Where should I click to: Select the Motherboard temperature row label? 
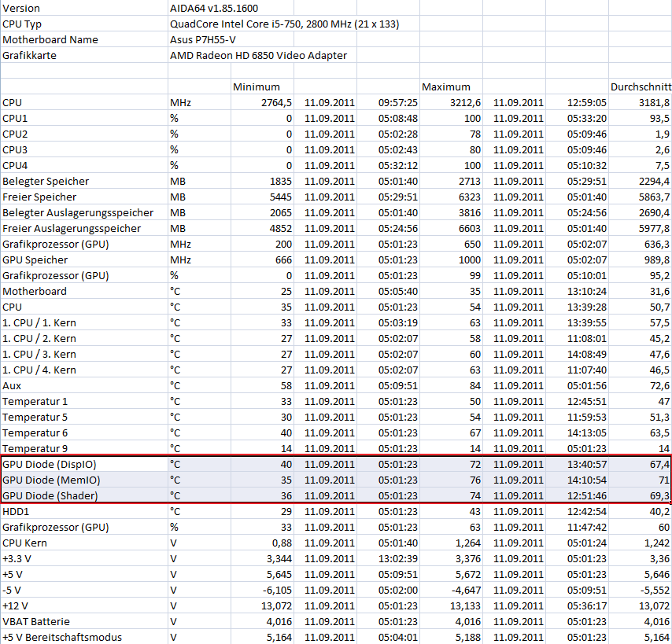(35, 292)
